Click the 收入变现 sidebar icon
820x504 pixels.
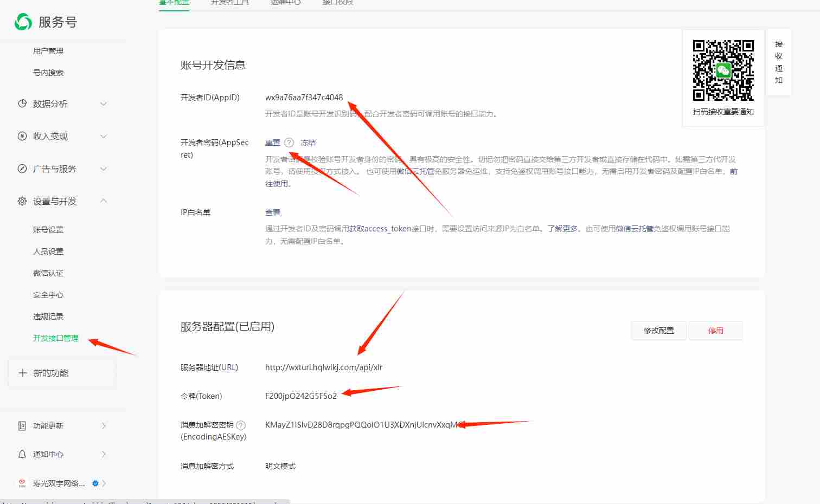[21, 136]
